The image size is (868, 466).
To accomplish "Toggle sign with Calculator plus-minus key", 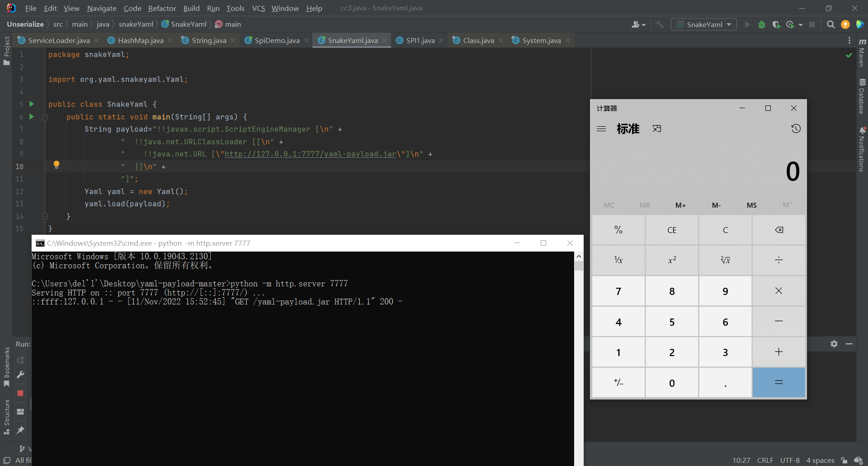I will tap(618, 383).
